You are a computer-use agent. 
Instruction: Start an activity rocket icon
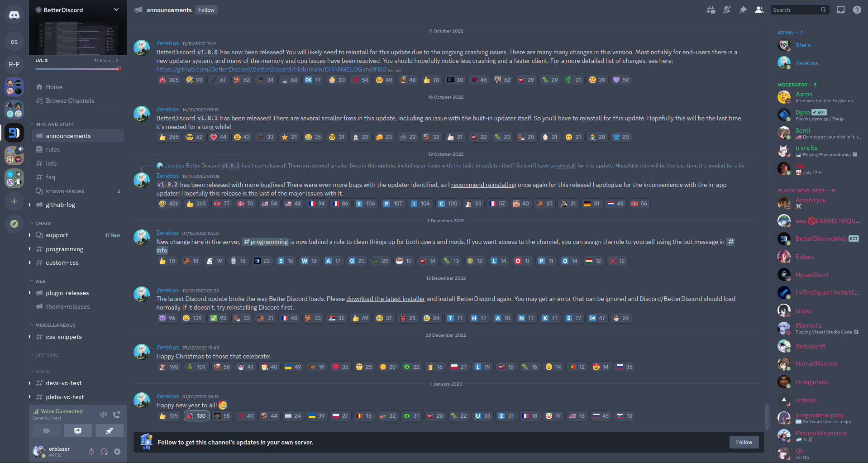click(x=110, y=431)
